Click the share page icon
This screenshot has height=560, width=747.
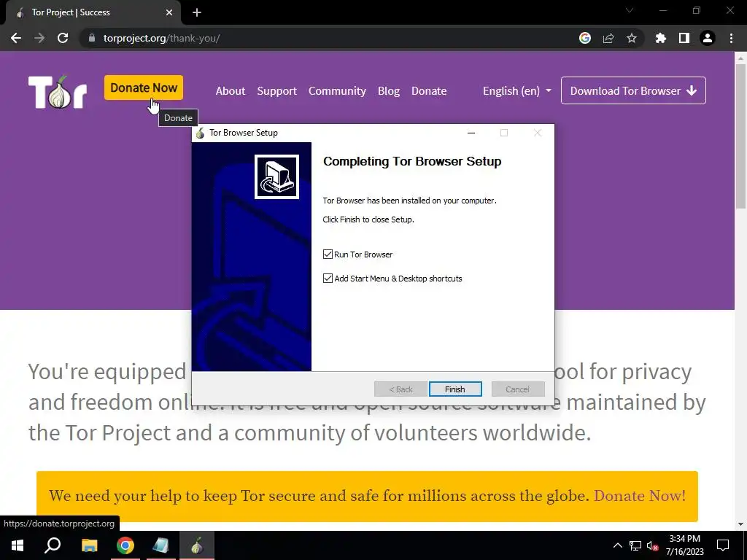(x=608, y=38)
